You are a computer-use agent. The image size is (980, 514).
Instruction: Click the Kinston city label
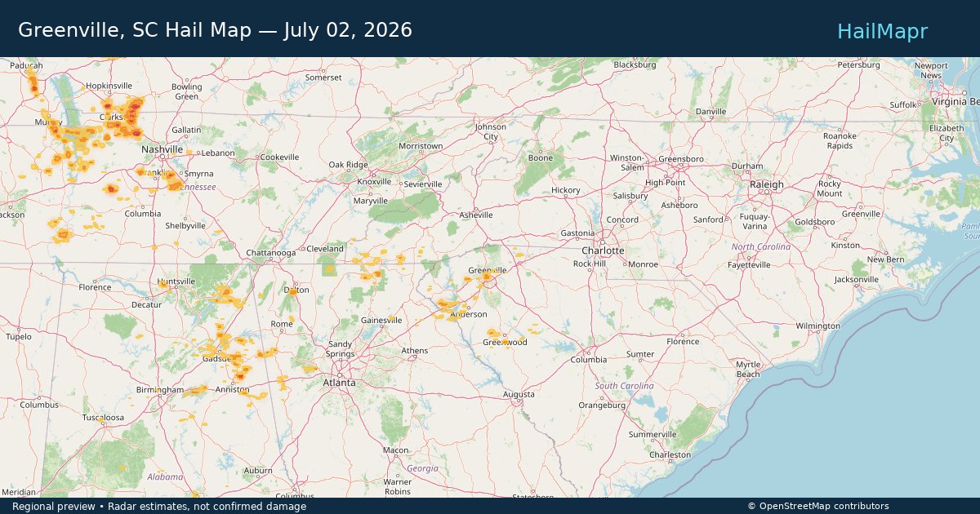coord(845,246)
